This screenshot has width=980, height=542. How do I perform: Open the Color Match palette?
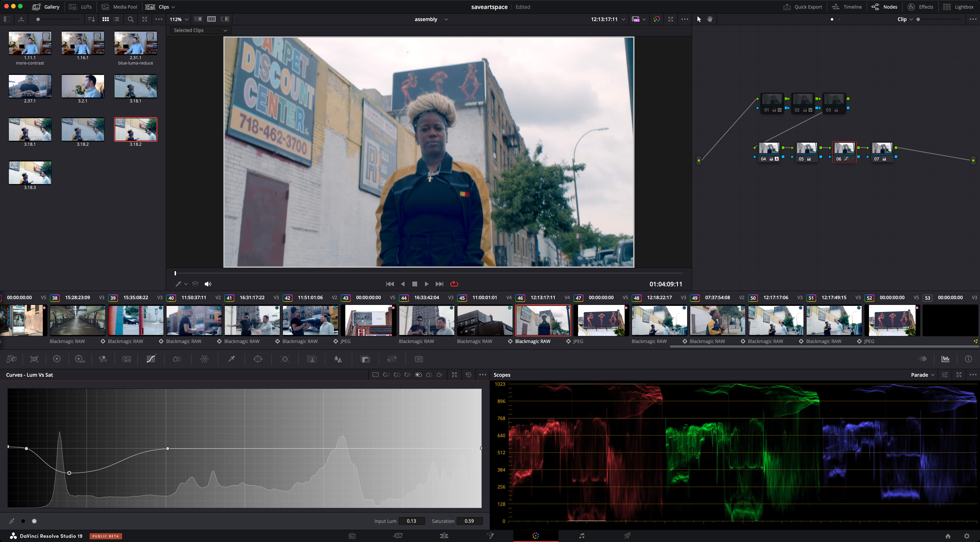(x=34, y=359)
